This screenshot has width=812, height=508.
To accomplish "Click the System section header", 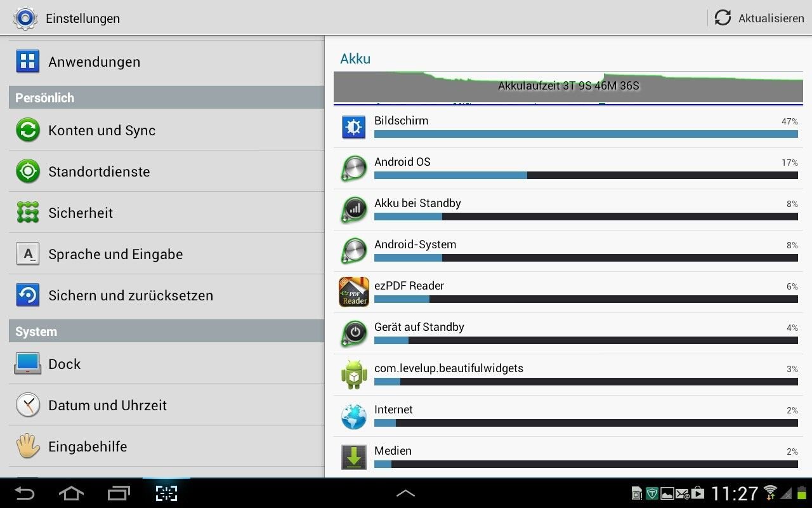I will (166, 331).
